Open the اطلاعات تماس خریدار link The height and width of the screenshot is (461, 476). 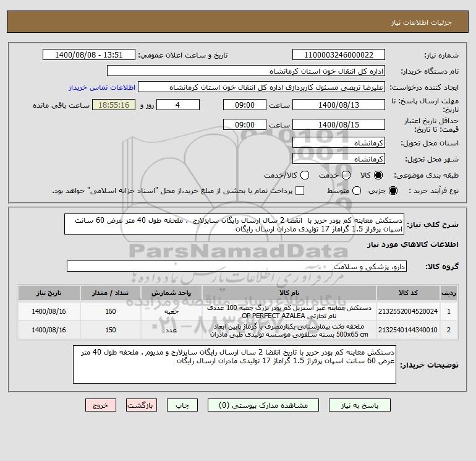tap(102, 87)
